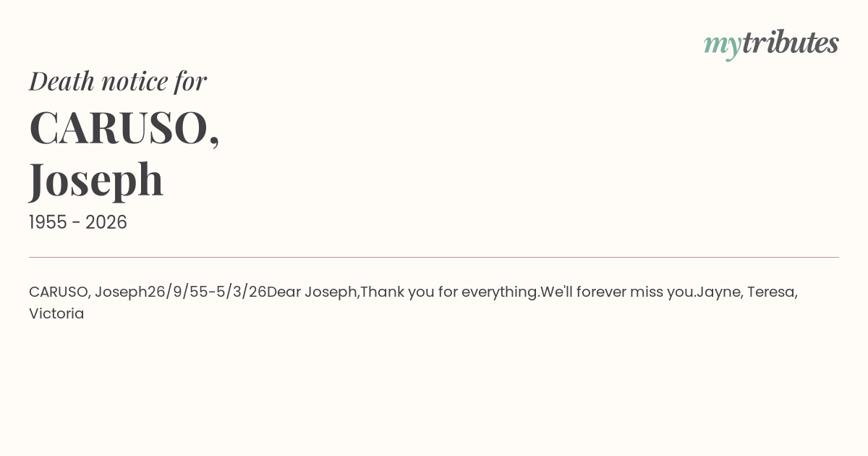The height and width of the screenshot is (456, 868).
Task: Click the large CARUSO surname heading
Action: tap(124, 127)
